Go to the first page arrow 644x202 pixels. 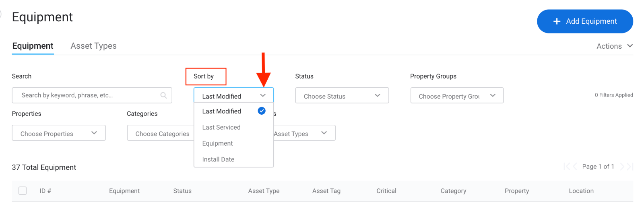point(566,167)
